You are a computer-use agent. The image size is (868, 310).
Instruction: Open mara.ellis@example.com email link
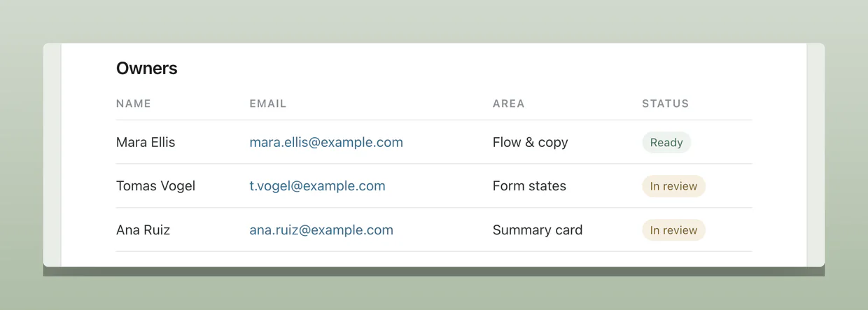pos(326,142)
